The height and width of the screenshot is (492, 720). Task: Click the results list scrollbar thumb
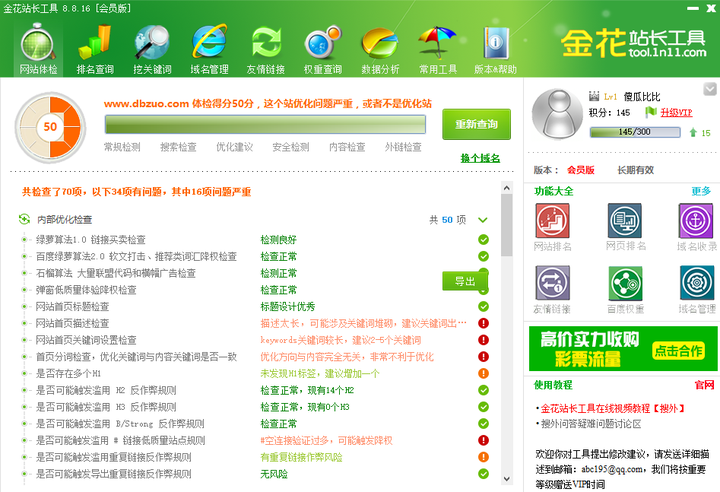point(506,224)
